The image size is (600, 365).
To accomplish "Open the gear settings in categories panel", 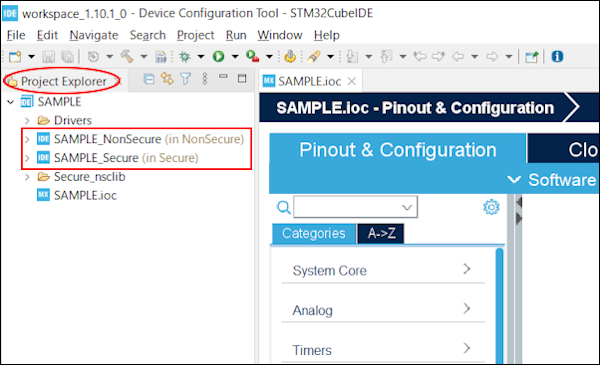I will 491,207.
